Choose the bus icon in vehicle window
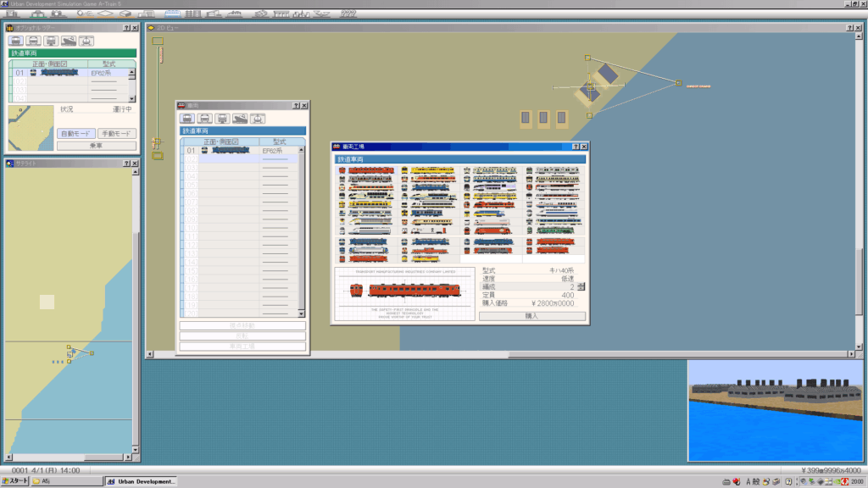The width and height of the screenshot is (868, 488). click(x=203, y=118)
